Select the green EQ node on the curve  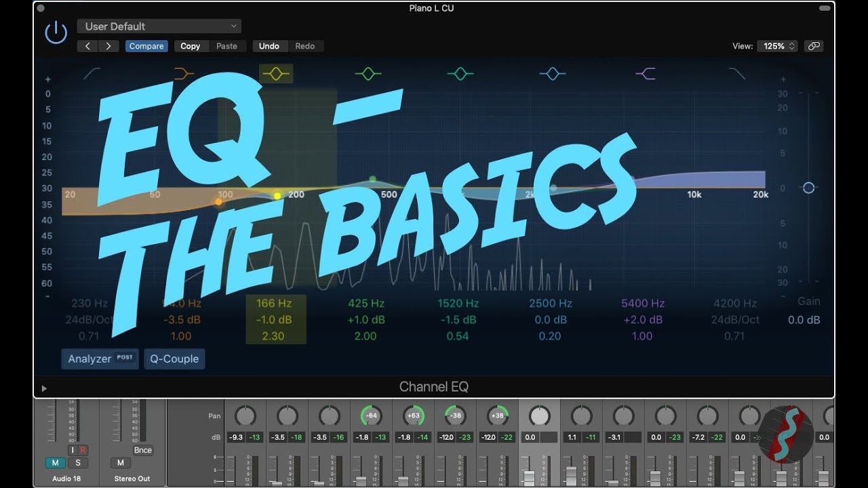pyautogui.click(x=372, y=180)
